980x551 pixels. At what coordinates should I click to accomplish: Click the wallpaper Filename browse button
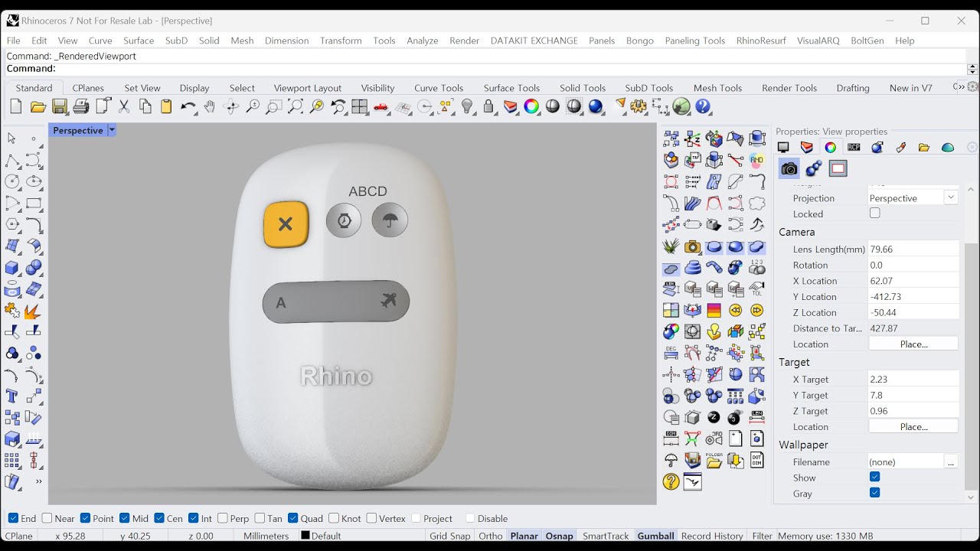pyautogui.click(x=951, y=461)
